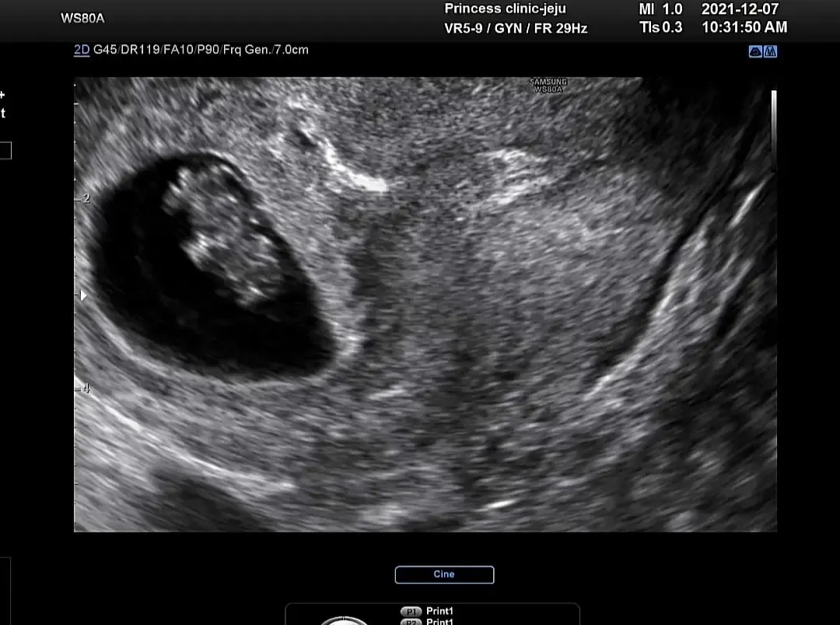Click the TIs 0.3 value

click(660, 27)
